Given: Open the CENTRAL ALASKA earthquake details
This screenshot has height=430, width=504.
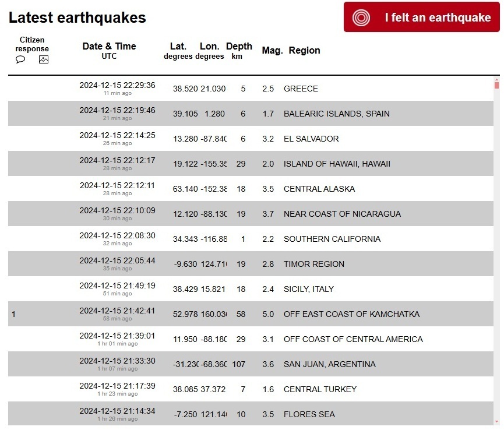Looking at the screenshot, I should click(319, 189).
